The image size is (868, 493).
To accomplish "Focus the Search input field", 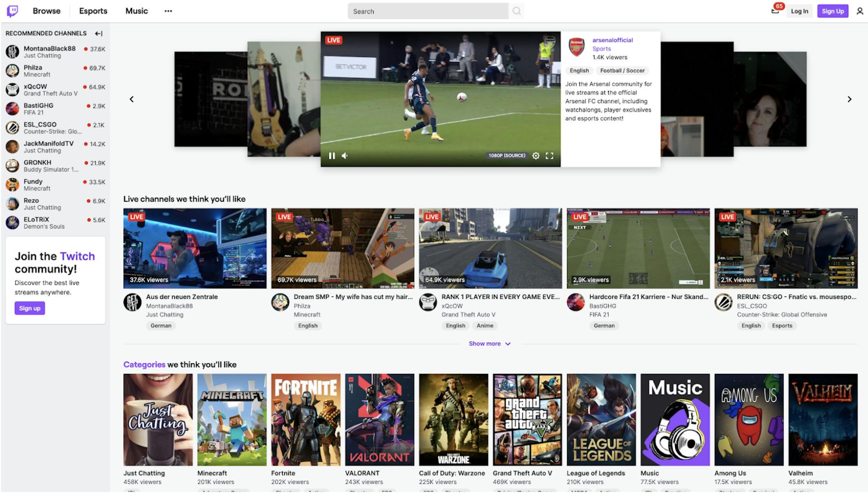I will [x=428, y=11].
